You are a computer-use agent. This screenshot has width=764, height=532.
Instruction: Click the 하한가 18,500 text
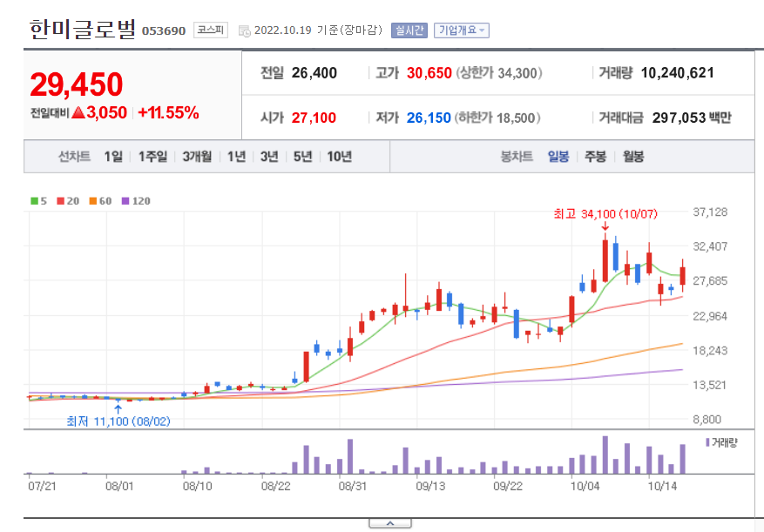497,118
